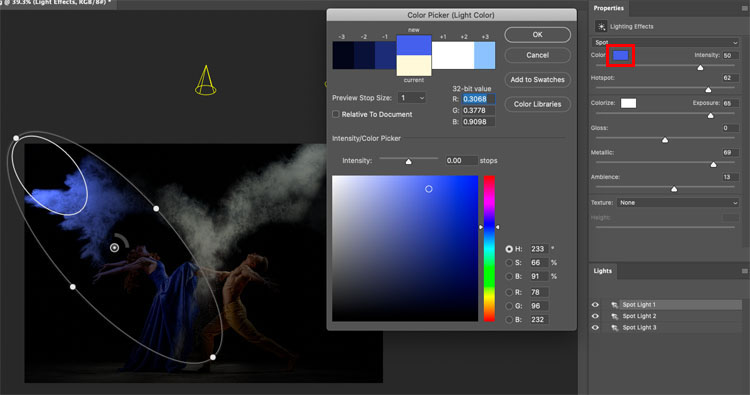Click the Spot Light 3 light type icon

pyautogui.click(x=614, y=328)
